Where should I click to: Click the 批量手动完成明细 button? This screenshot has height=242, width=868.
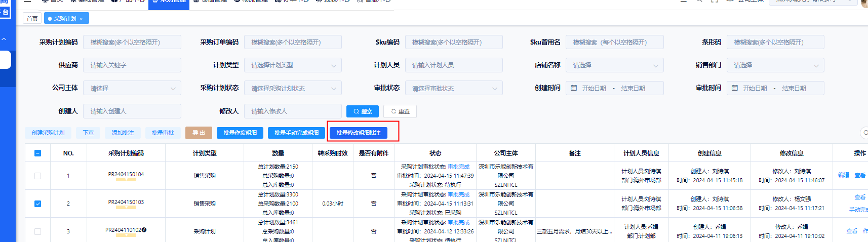point(296,133)
